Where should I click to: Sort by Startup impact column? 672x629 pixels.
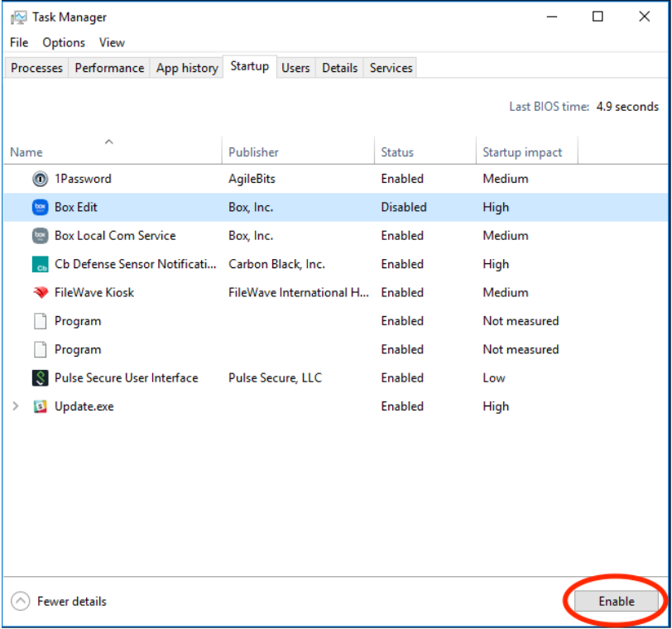click(522, 152)
